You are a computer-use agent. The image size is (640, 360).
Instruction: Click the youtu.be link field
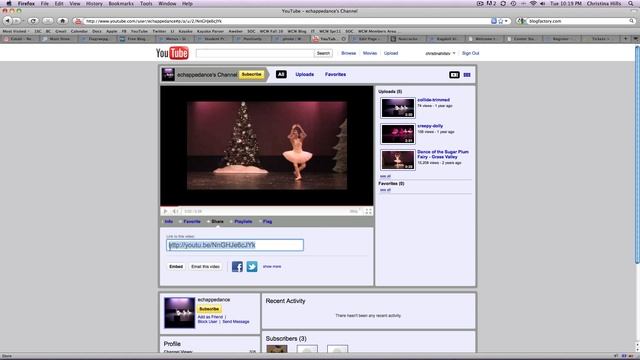click(235, 245)
